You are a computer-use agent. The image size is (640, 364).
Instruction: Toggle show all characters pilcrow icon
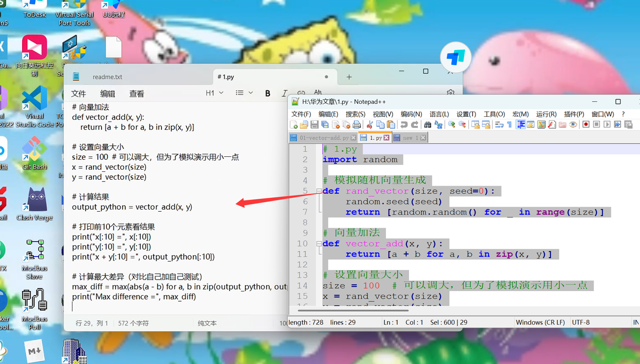[x=509, y=124]
